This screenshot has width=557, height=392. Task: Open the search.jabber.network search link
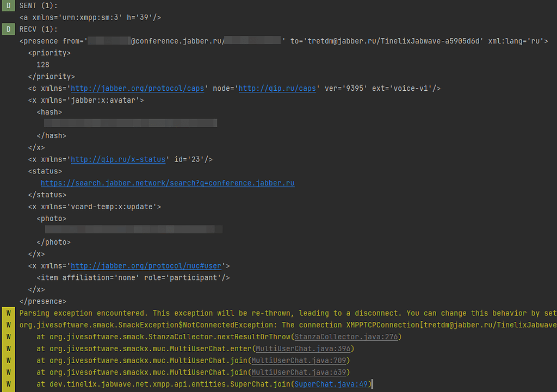pyautogui.click(x=168, y=183)
